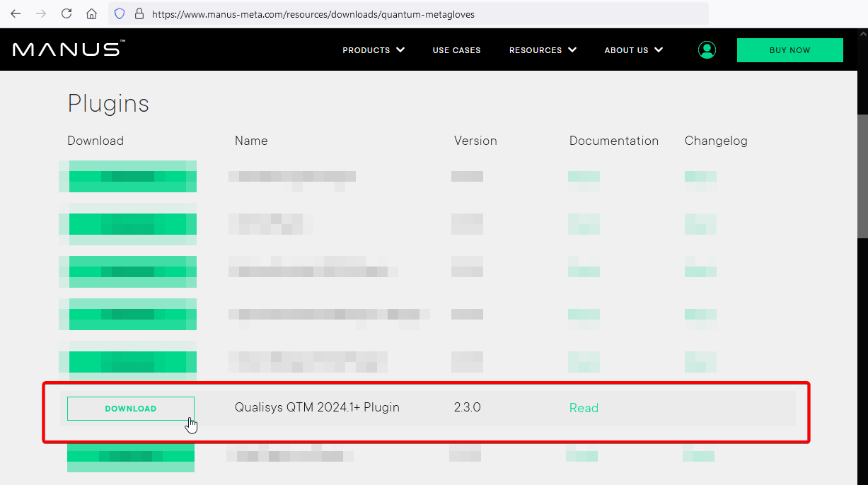Viewport: 868px width, 485px height.
Task: Click the browser forward arrow
Action: [41, 13]
